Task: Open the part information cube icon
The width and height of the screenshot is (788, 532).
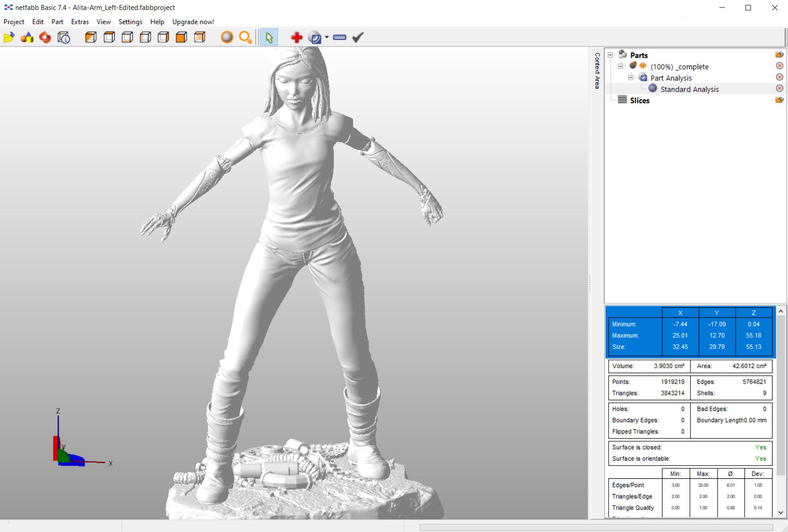Action: (x=64, y=37)
